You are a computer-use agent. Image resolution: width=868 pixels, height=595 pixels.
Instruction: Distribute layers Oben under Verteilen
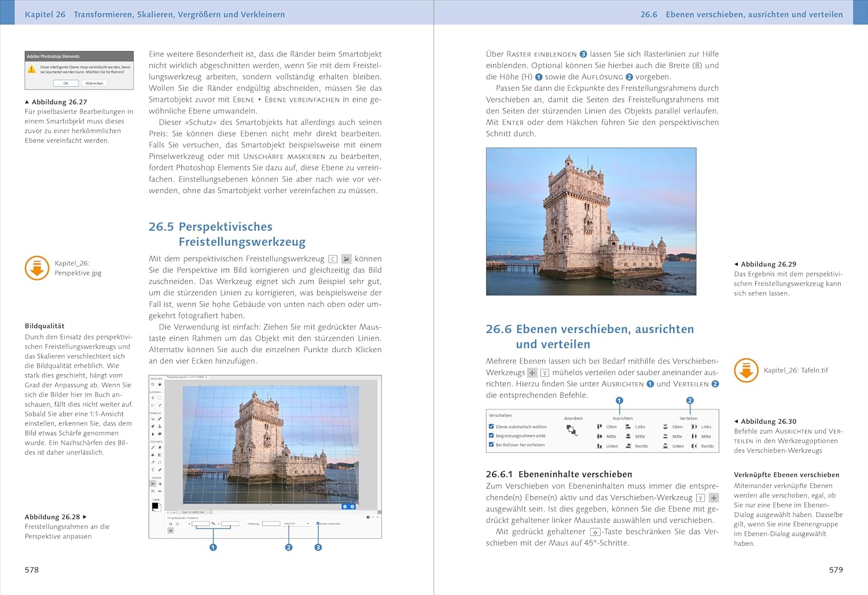coord(673,427)
